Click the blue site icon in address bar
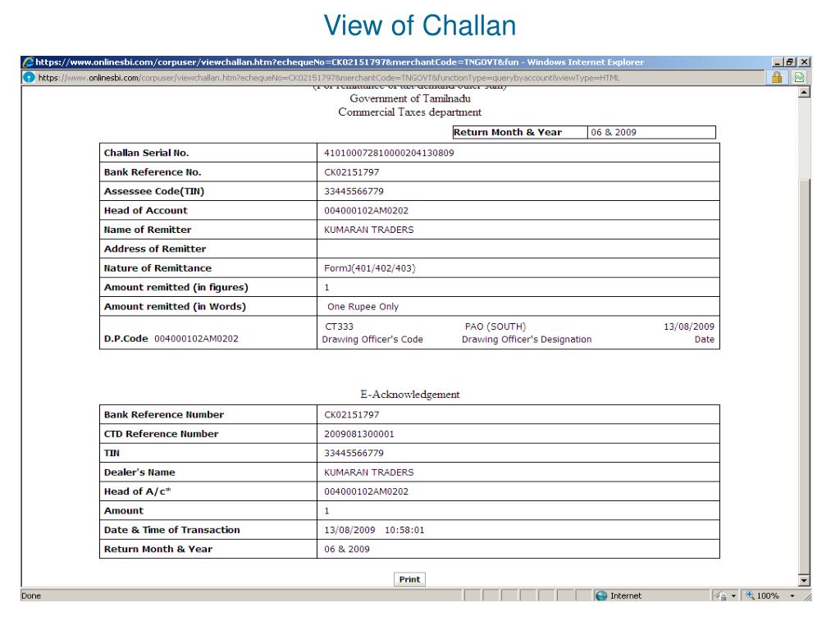 (x=29, y=77)
